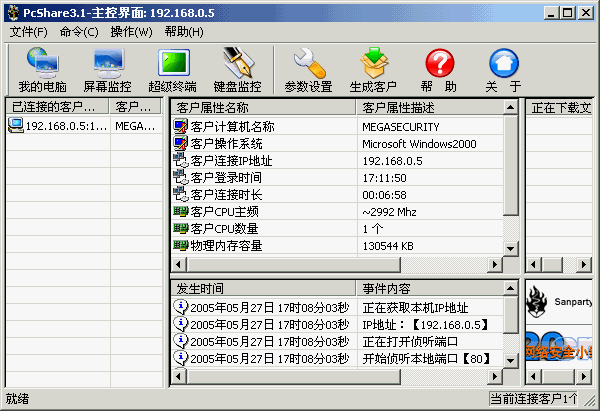Click the 关于 about icon
Screen dimensions: 600x411
(x=503, y=70)
